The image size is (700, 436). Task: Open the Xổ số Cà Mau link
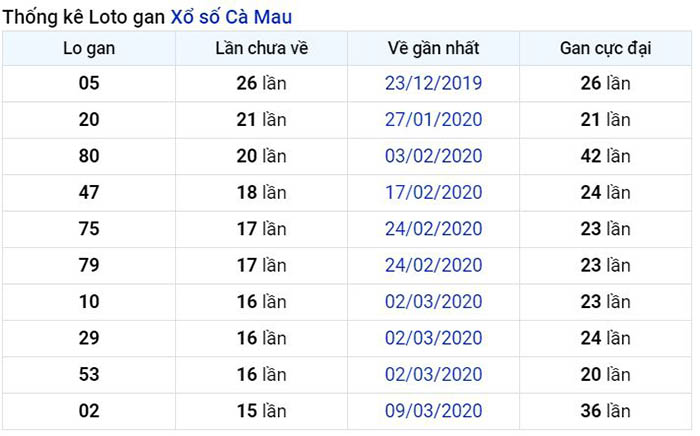tap(231, 17)
